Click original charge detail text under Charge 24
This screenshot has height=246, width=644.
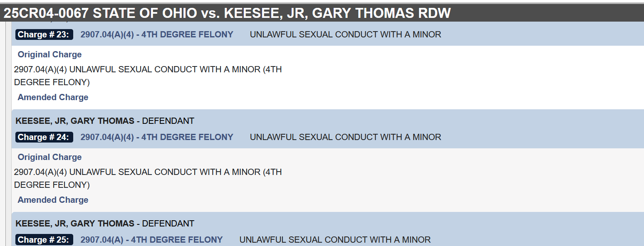(148, 178)
